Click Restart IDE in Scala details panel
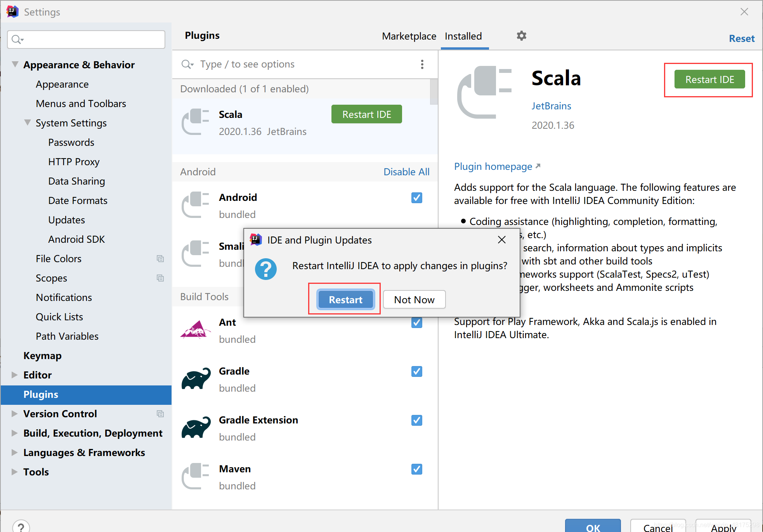 click(709, 79)
